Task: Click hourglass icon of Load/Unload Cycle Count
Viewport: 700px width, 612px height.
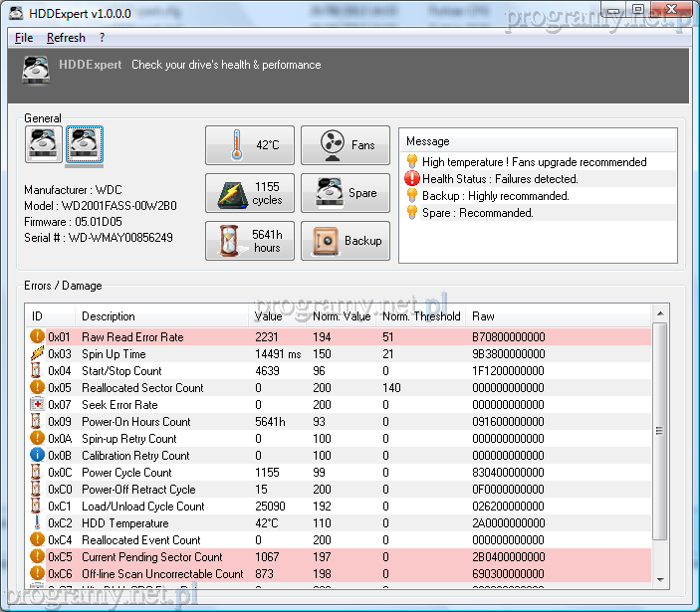Action: pyautogui.click(x=36, y=506)
